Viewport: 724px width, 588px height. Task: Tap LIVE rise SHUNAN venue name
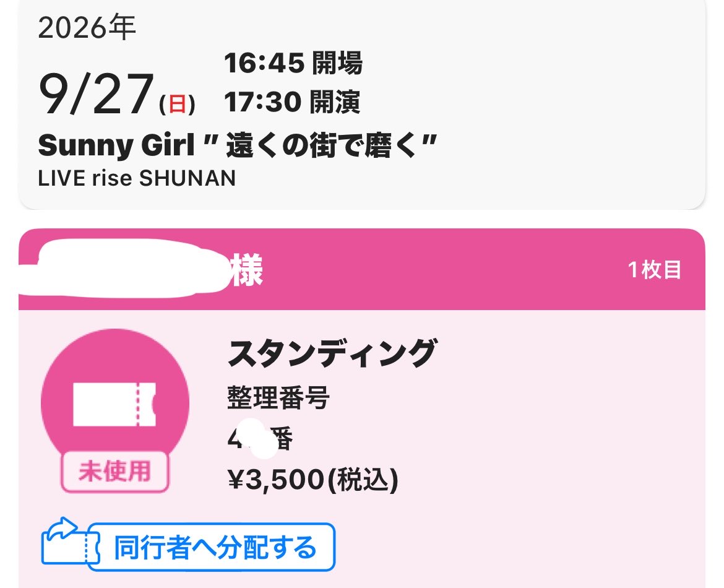(x=137, y=178)
